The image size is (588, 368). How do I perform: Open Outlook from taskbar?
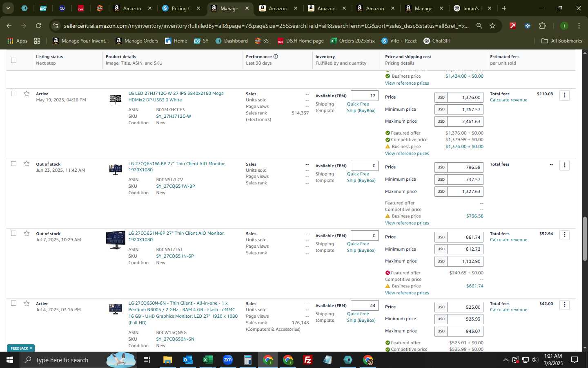(x=187, y=360)
